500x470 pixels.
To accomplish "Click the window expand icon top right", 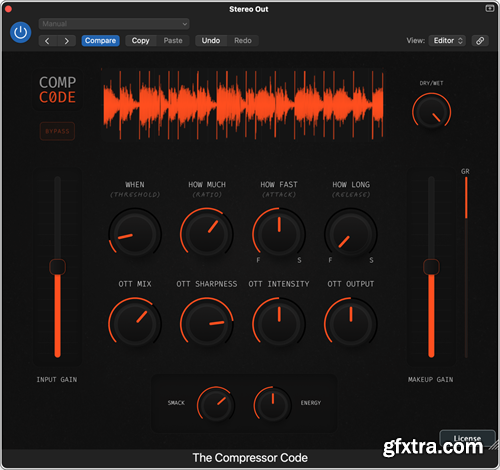I will coord(489,8).
